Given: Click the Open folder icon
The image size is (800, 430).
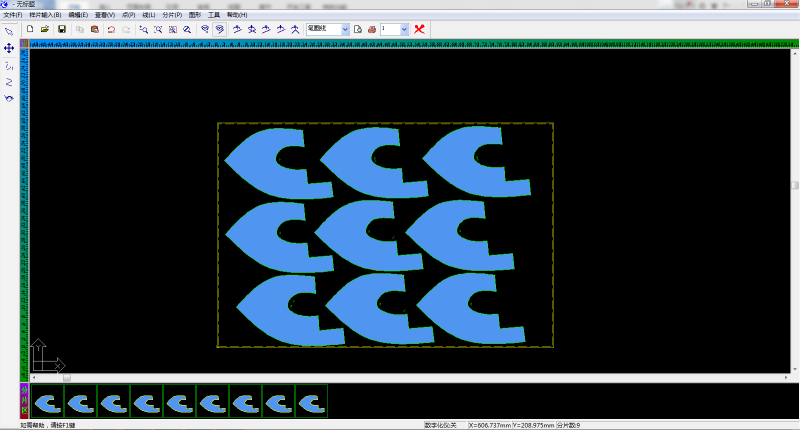Looking at the screenshot, I should click(x=45, y=29).
